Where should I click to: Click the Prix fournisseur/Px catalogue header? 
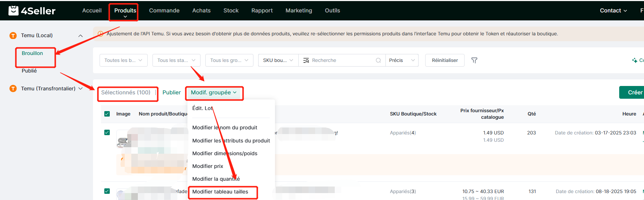point(482,114)
